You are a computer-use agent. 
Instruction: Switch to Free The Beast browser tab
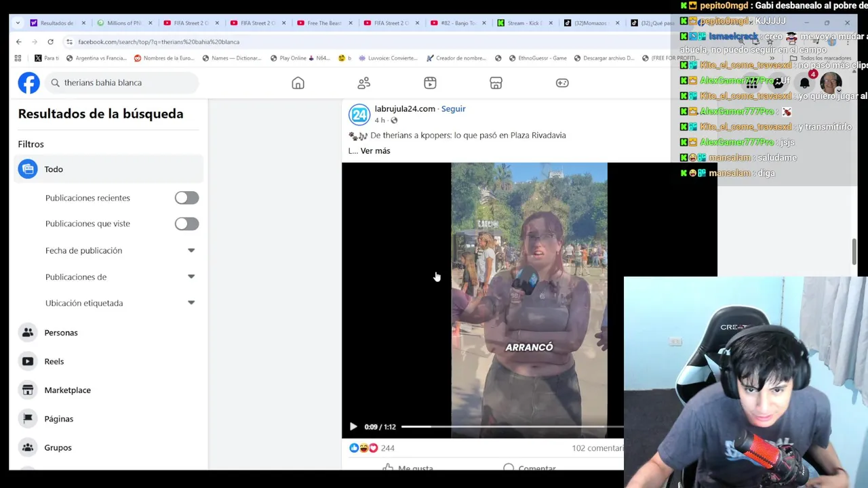click(x=324, y=23)
